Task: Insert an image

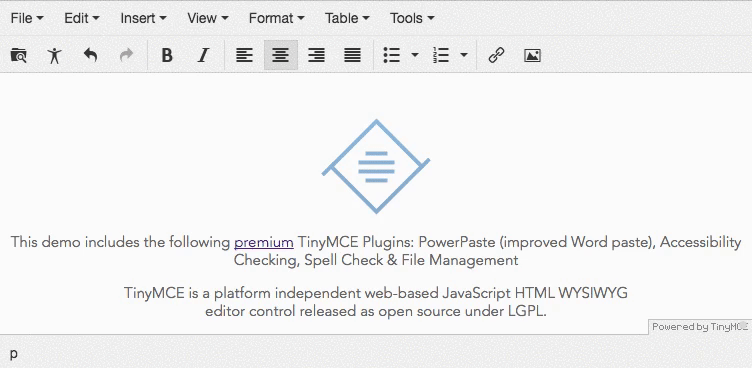Action: [x=532, y=56]
